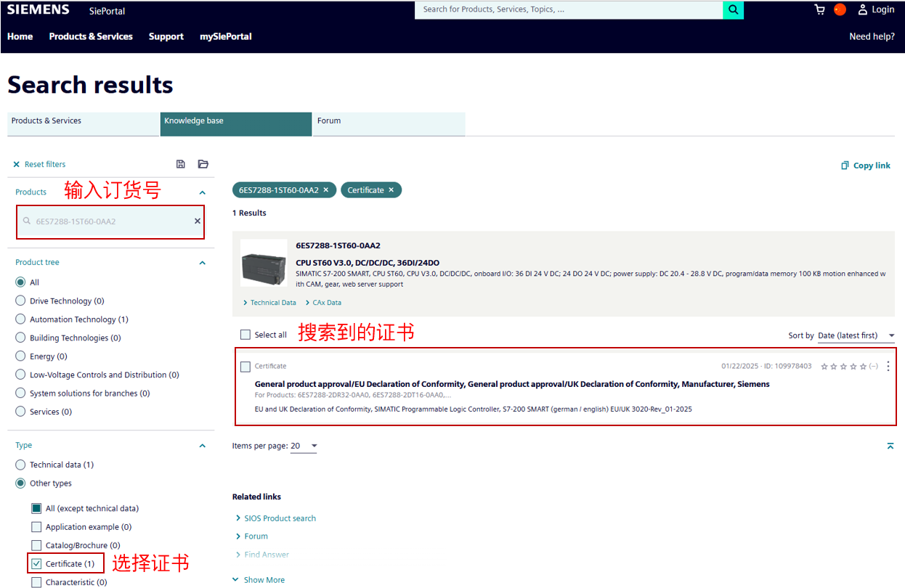Select Technical data (1) radio button
This screenshot has width=905, height=588.
point(20,465)
